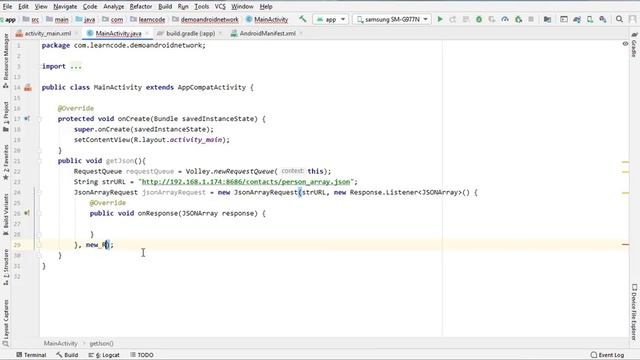Close the MainActivity.java tab
The image size is (640, 360).
tap(147, 33)
